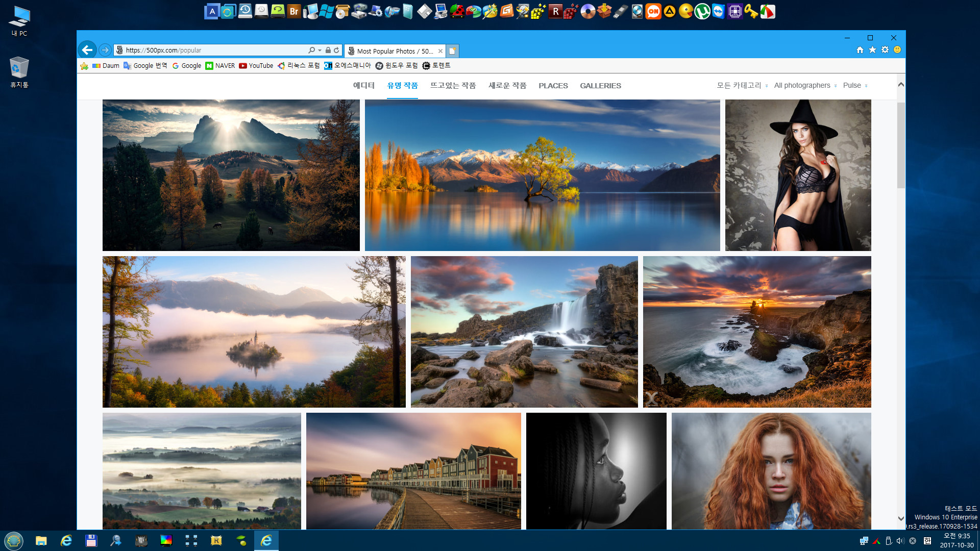Open File Explorer from the taskbar

click(41, 540)
